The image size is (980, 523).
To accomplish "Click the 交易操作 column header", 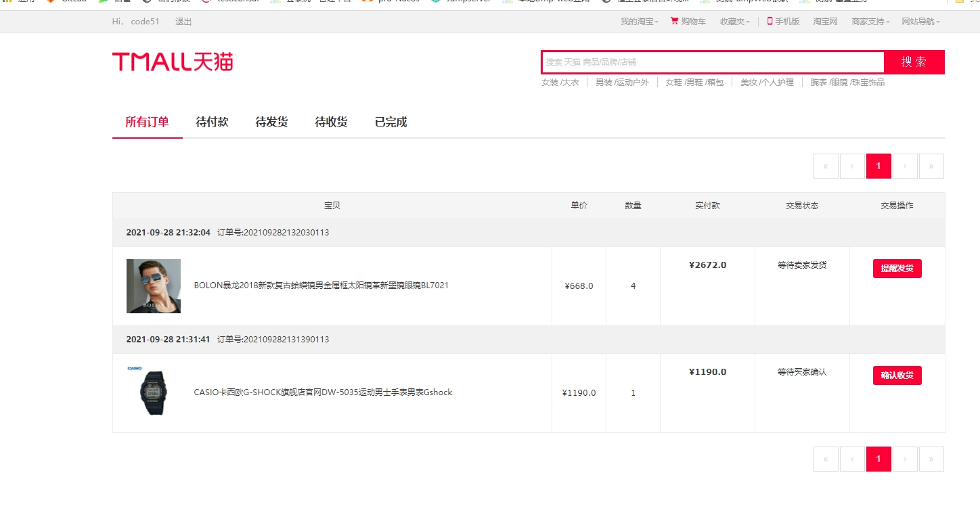I will 897,206.
